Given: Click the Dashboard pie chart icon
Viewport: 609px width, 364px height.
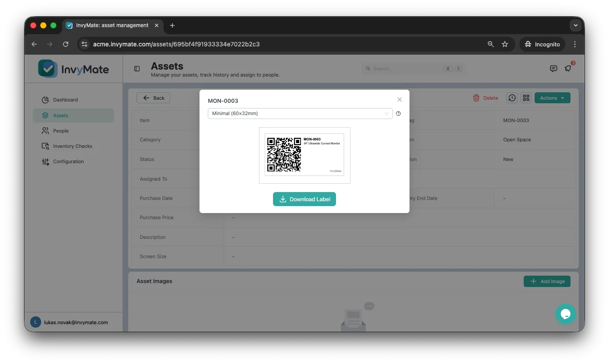Looking at the screenshot, I should (45, 100).
